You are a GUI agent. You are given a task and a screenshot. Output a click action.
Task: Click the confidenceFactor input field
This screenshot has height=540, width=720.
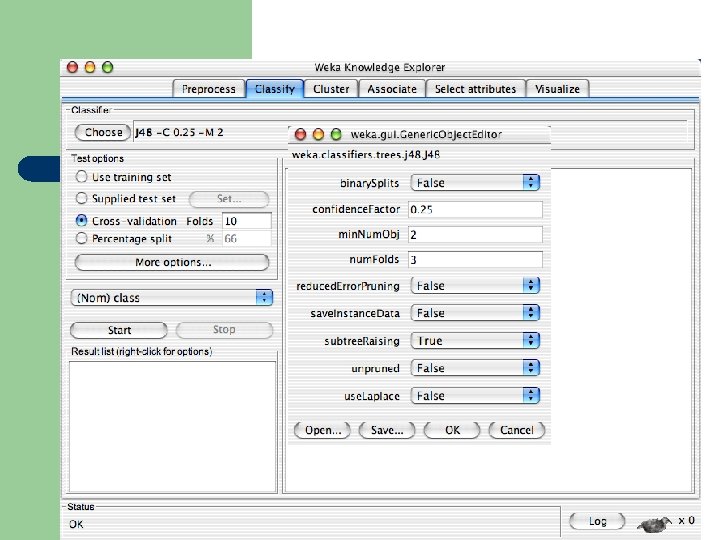coord(475,209)
